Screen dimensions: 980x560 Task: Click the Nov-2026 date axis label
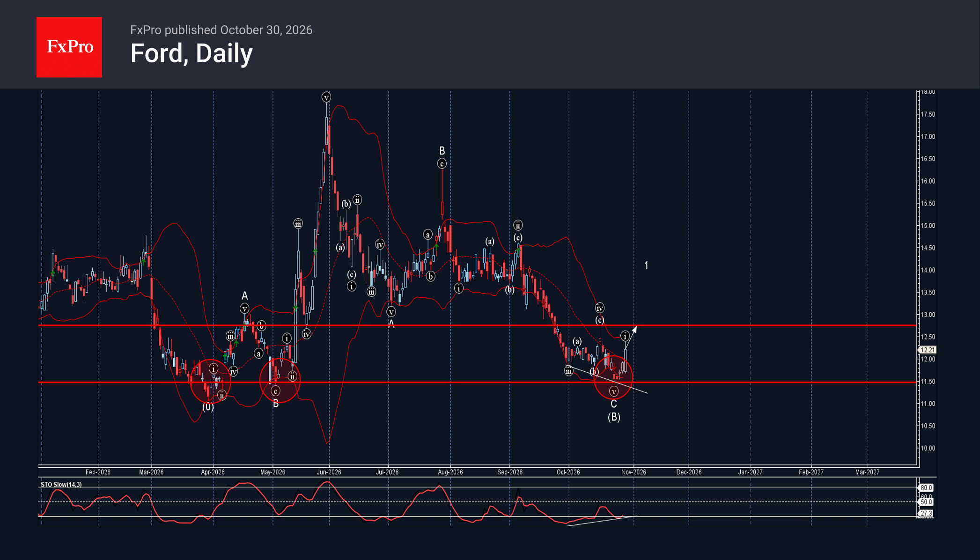click(634, 472)
